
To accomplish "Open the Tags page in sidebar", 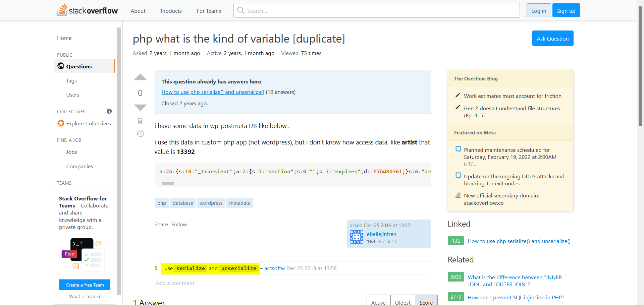I will (71, 81).
